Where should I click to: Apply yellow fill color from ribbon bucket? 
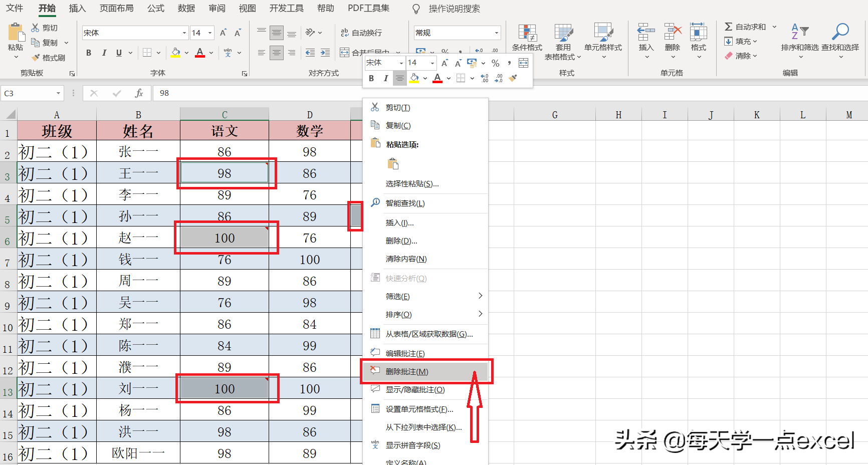(175, 53)
